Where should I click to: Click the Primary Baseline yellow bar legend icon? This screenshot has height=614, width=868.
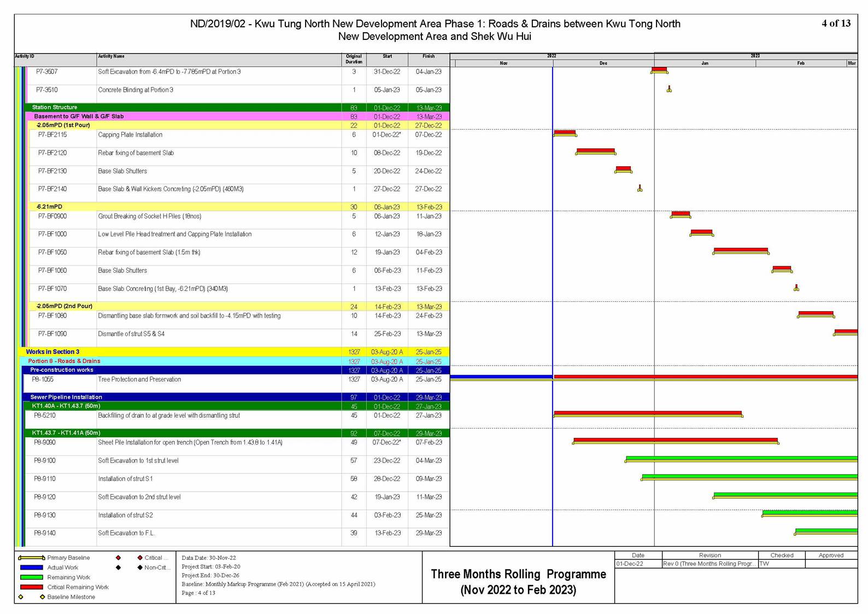click(x=31, y=558)
